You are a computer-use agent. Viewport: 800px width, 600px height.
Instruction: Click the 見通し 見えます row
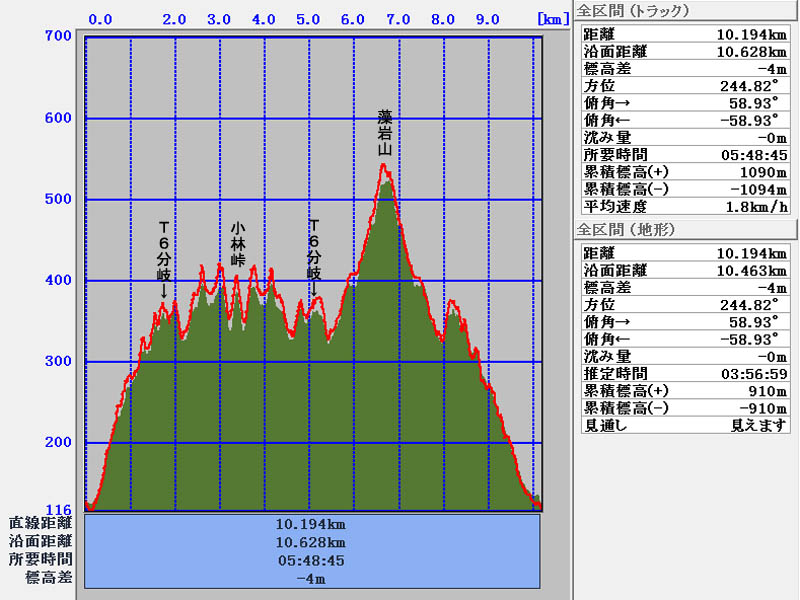[685, 425]
